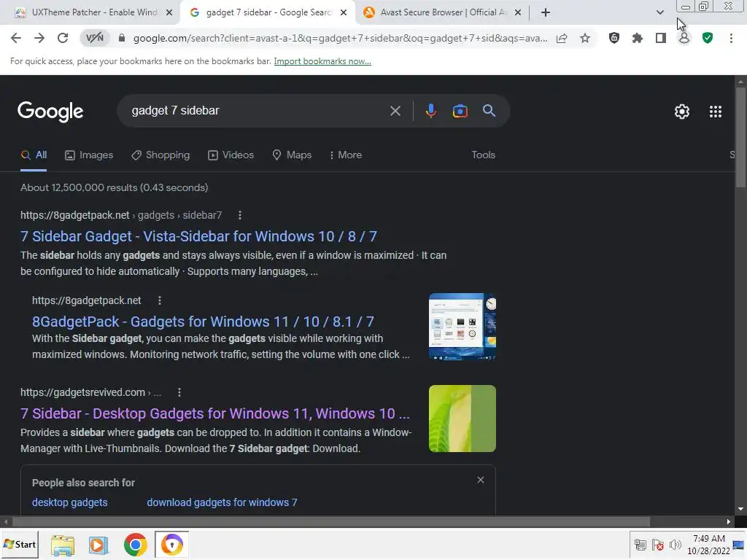Click Avast Secure Browser taskbar icon

click(x=172, y=545)
